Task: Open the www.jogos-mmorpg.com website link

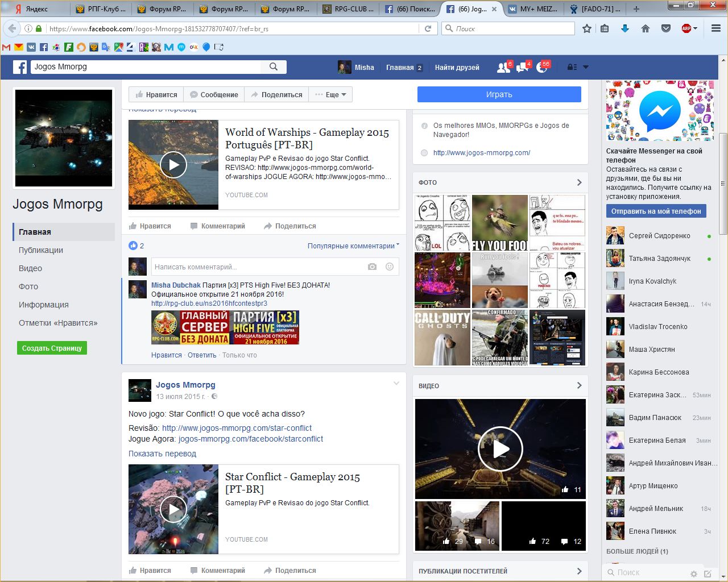Action: [x=482, y=152]
